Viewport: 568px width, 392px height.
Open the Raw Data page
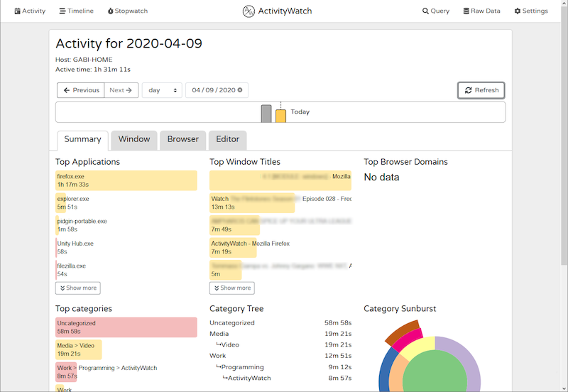click(x=482, y=11)
